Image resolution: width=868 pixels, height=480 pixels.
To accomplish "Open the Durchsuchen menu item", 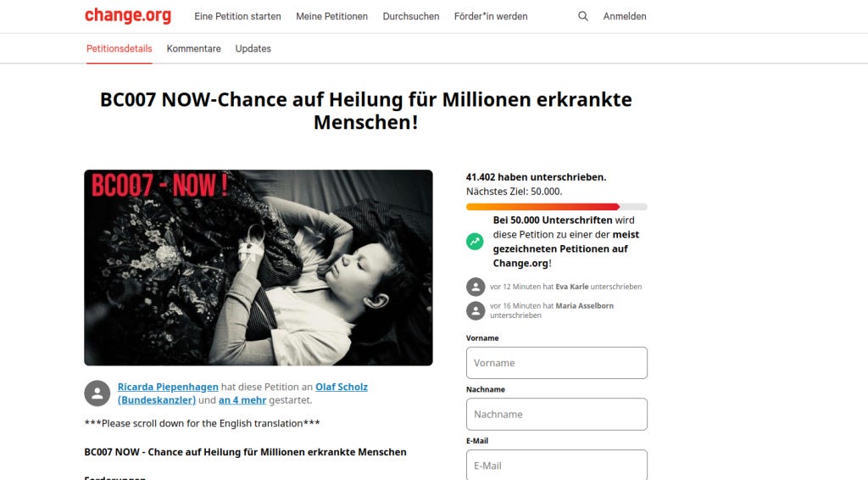I will point(411,17).
